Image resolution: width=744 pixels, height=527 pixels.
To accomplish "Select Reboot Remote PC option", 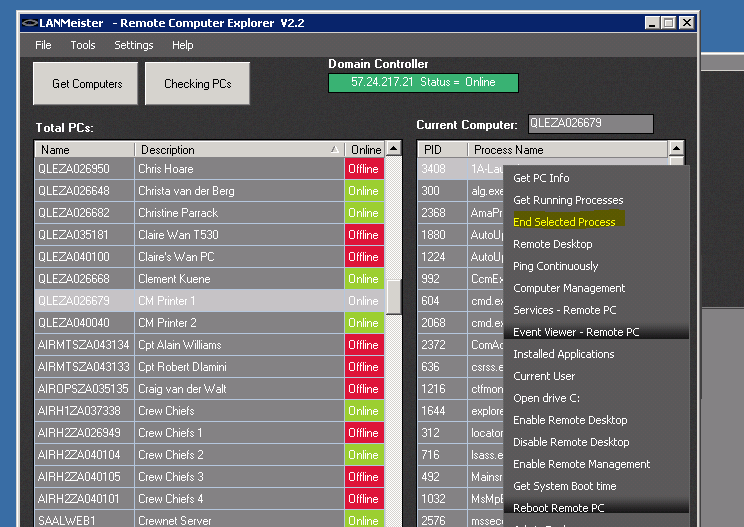I will [559, 508].
